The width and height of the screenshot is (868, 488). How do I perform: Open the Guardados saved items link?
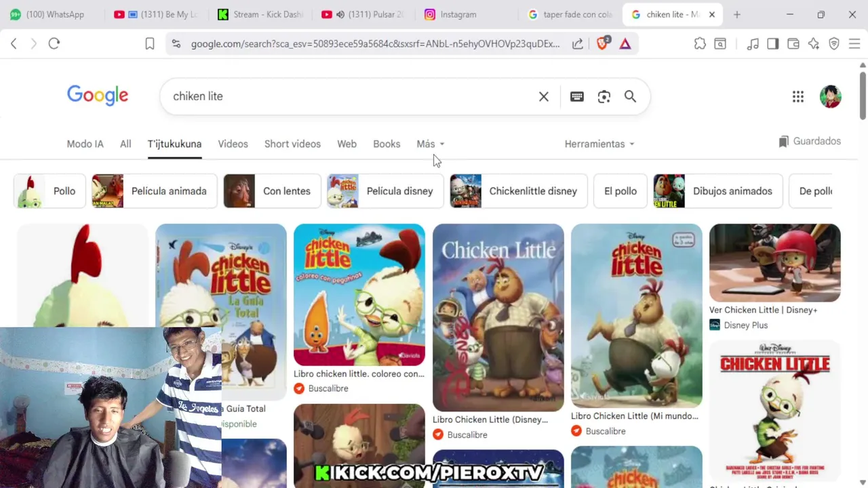(810, 141)
